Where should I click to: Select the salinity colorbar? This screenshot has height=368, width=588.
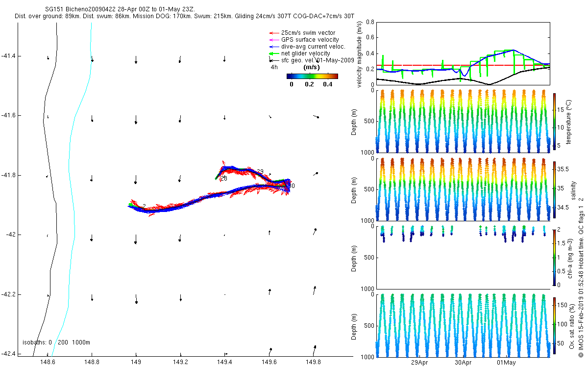point(554,189)
